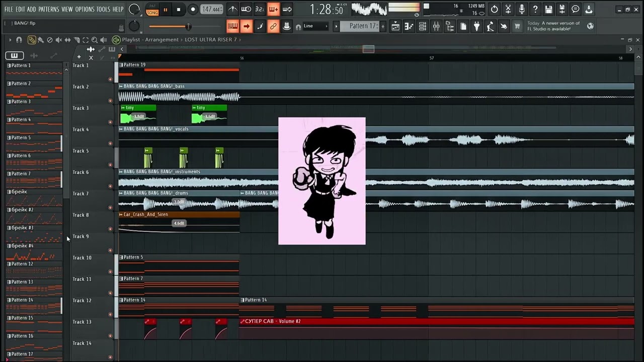Toggle wait for input before recording
The height and width of the screenshot is (362, 644).
[246, 9]
